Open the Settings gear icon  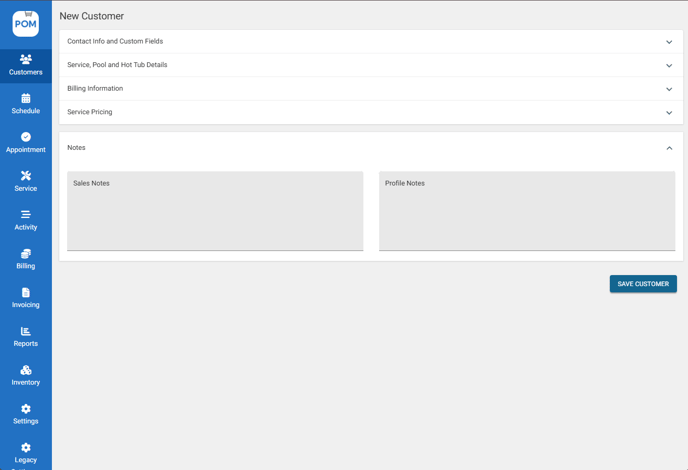click(26, 409)
